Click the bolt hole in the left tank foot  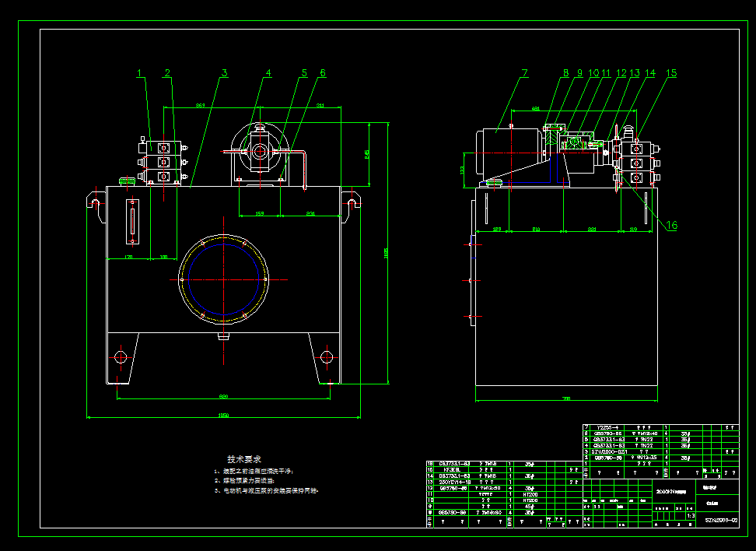tap(120, 357)
